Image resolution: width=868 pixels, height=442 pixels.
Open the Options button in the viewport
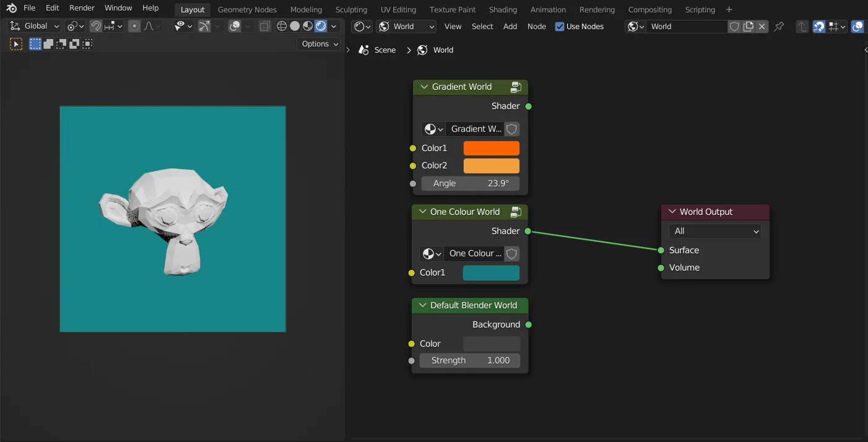[x=318, y=43]
